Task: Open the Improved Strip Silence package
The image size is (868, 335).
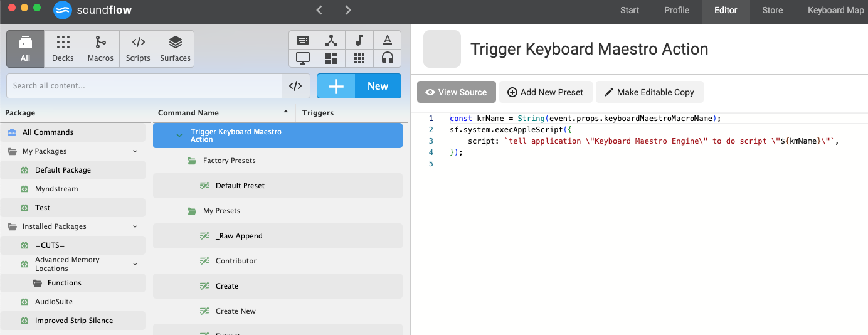Action: click(73, 321)
